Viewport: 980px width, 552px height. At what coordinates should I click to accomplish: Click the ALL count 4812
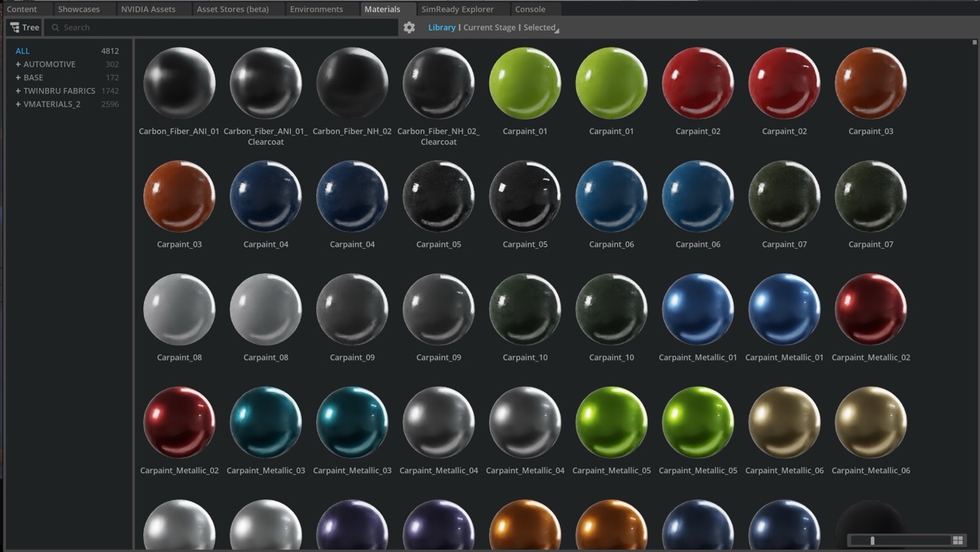[110, 51]
